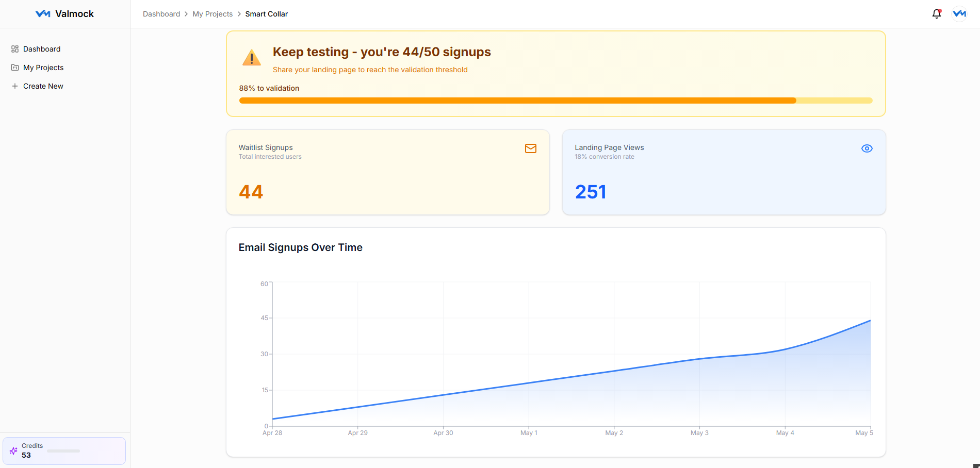This screenshot has height=468, width=980.
Task: Click the 'Total interested users' text
Action: click(270, 157)
